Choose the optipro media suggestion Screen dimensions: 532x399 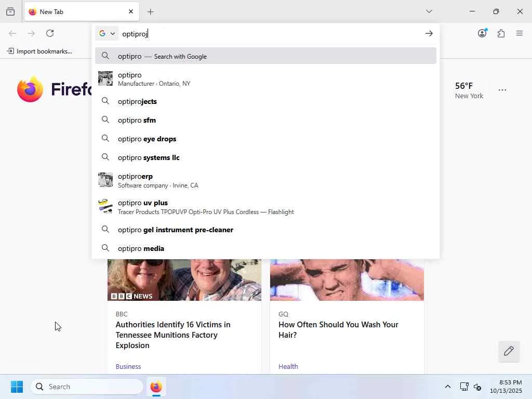pos(265,248)
